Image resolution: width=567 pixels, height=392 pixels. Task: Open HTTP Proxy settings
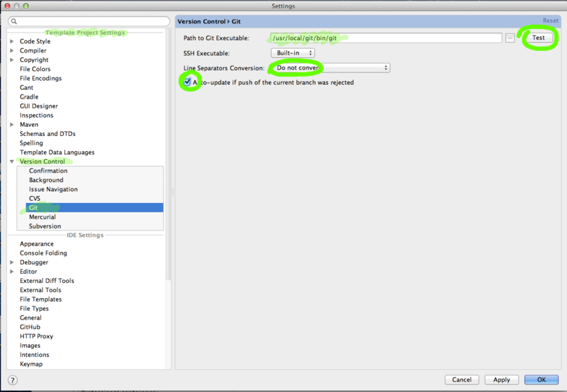tap(37, 336)
